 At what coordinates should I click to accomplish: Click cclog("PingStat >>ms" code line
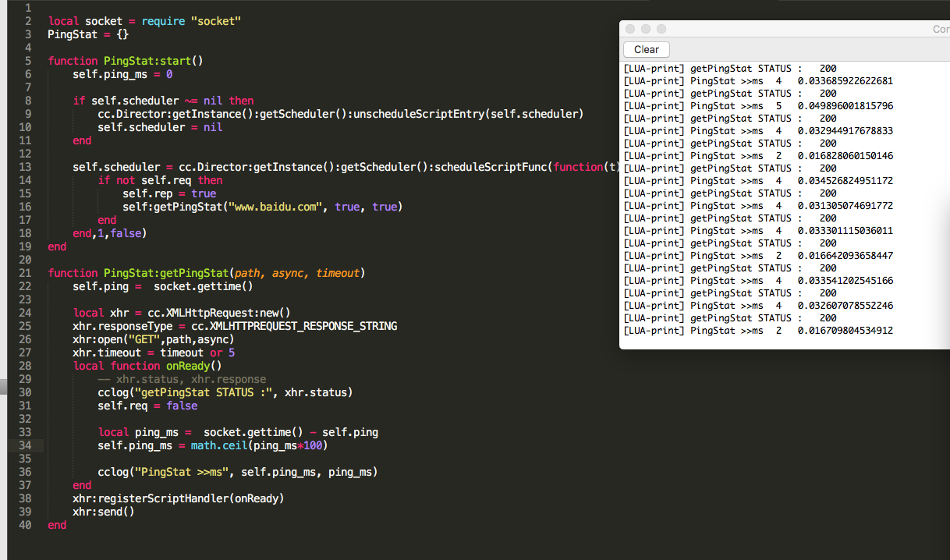[238, 473]
